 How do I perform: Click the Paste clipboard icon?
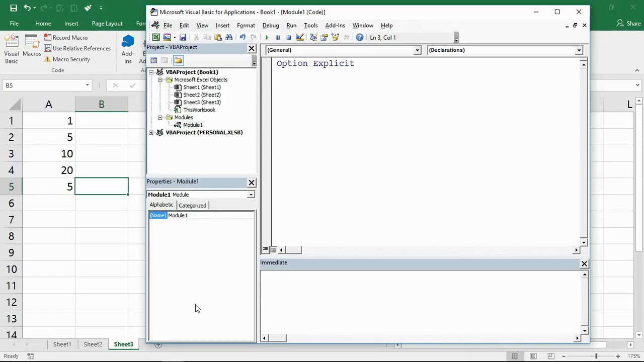218,37
